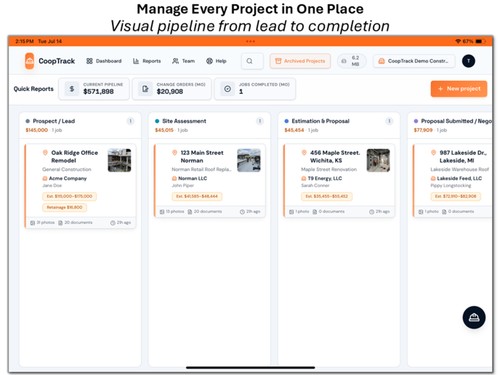View the 456 Maple Street photo thumbnail
This screenshot has width=500, height=375.
coord(378,160)
